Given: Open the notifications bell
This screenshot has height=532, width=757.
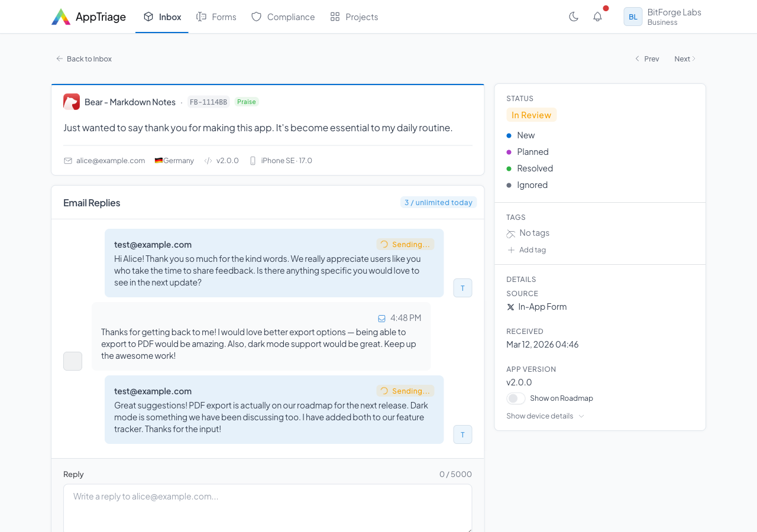Looking at the screenshot, I should pyautogui.click(x=597, y=17).
